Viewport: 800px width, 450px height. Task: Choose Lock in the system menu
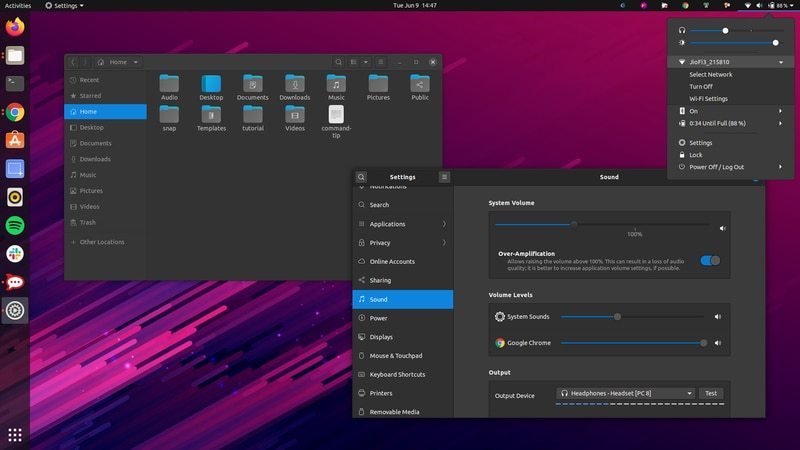click(x=696, y=155)
